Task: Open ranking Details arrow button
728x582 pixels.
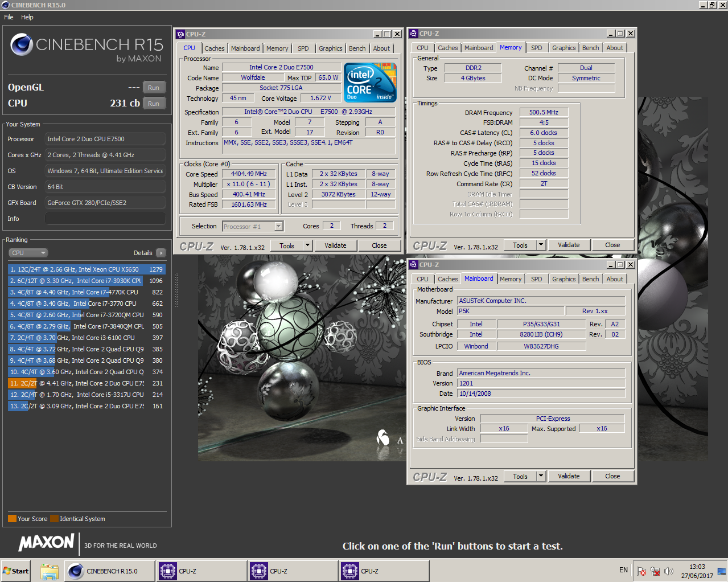Action: click(x=161, y=253)
